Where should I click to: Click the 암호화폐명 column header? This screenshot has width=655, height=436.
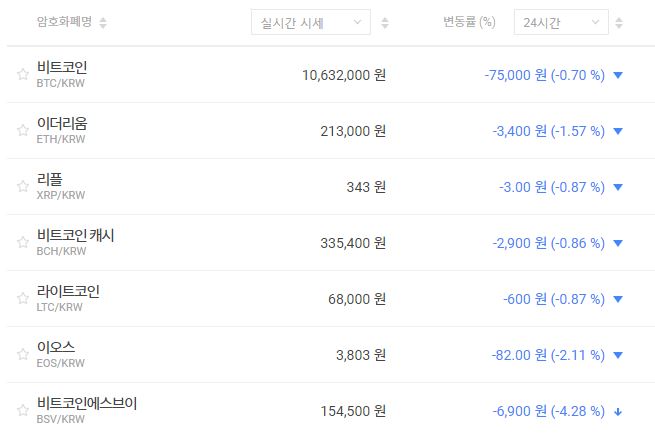point(64,22)
